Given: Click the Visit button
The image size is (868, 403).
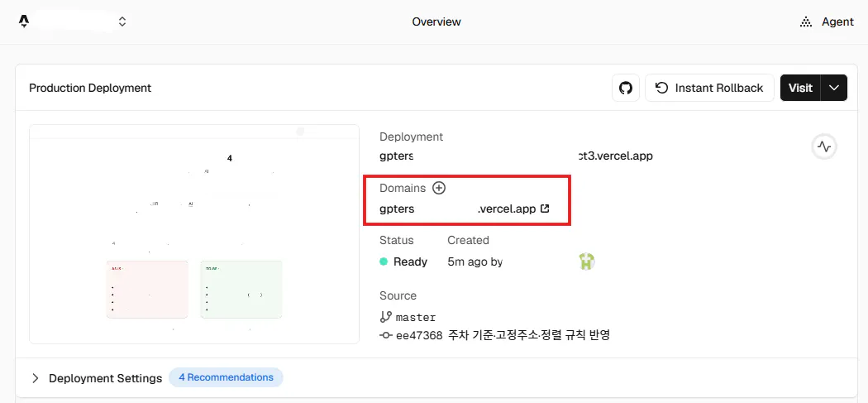Looking at the screenshot, I should (x=800, y=88).
